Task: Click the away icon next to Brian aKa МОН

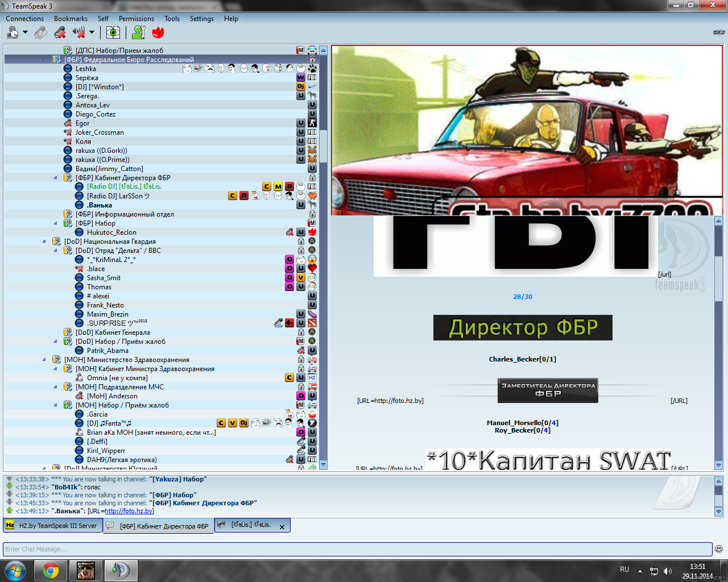Action: (79, 433)
